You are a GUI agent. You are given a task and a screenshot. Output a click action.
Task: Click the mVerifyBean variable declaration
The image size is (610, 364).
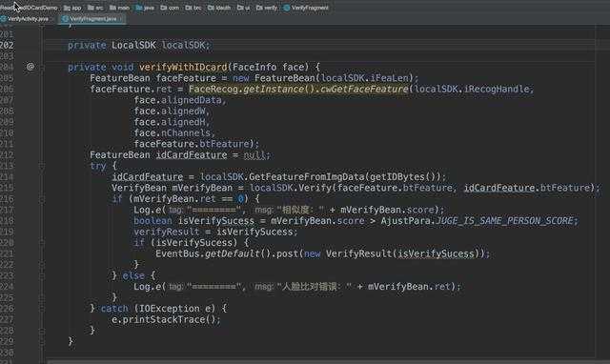tap(202, 188)
